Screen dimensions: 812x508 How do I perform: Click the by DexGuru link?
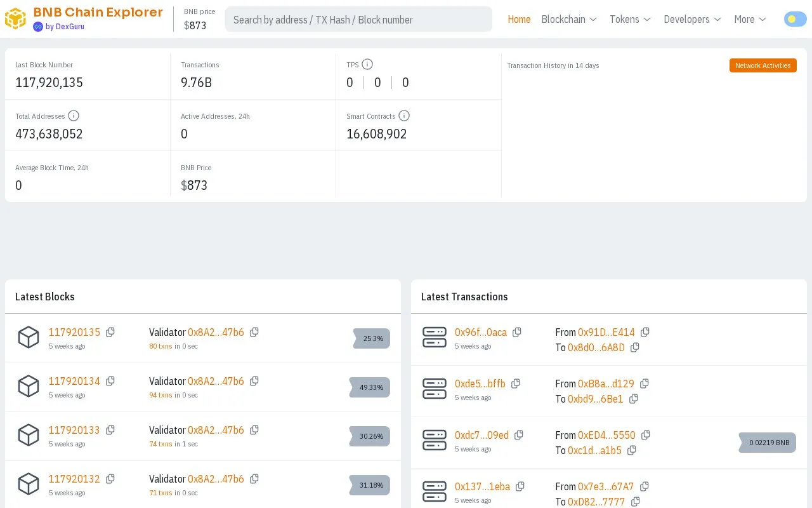tap(58, 27)
